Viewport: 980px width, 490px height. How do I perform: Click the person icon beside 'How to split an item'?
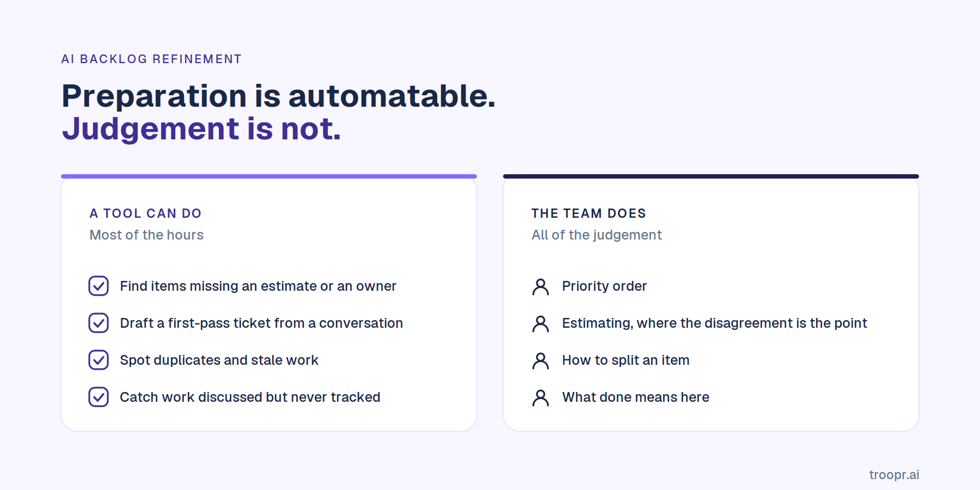[x=541, y=360]
